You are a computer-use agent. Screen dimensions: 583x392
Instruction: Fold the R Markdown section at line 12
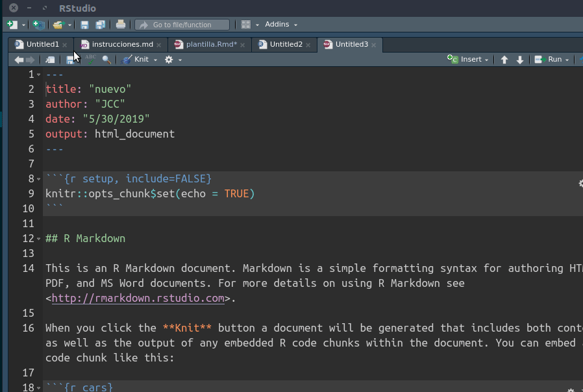pyautogui.click(x=39, y=239)
